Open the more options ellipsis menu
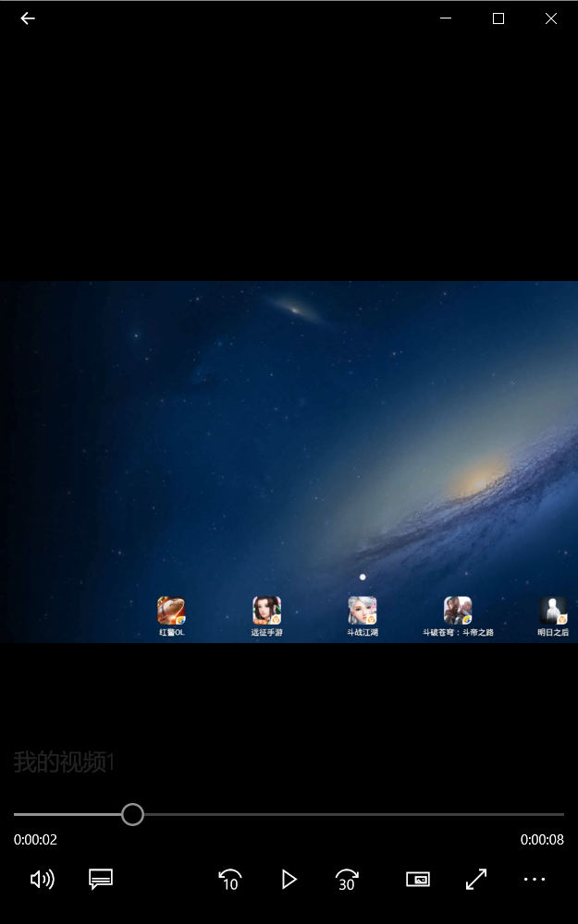The image size is (578, 924). (535, 880)
